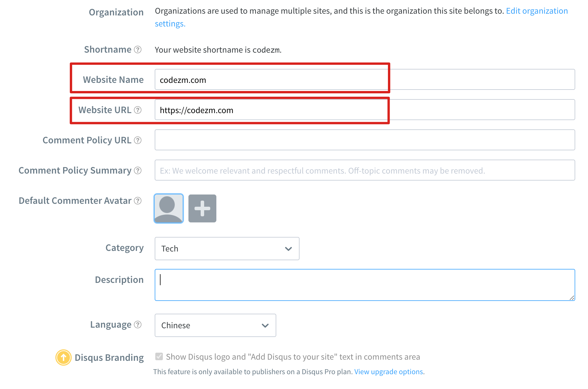The width and height of the screenshot is (588, 389).
Task: Click the Language help icon
Action: click(x=138, y=325)
